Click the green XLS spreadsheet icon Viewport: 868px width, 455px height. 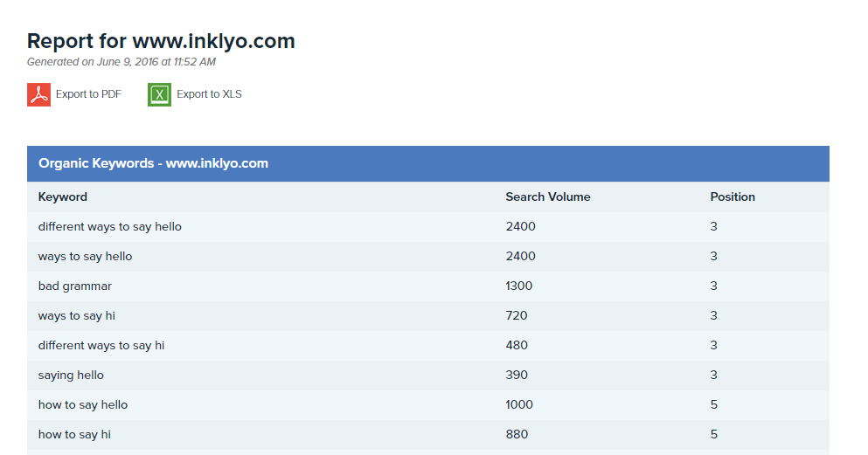(x=159, y=94)
